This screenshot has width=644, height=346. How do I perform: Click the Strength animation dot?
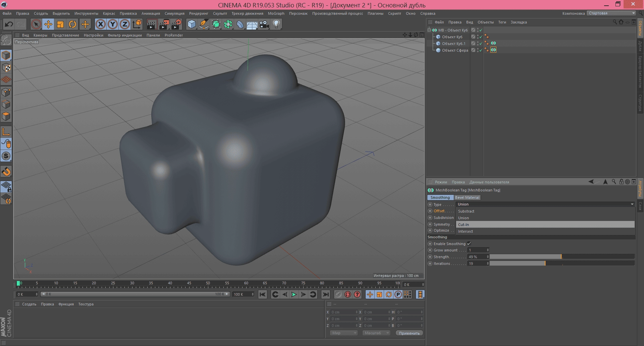pos(430,257)
